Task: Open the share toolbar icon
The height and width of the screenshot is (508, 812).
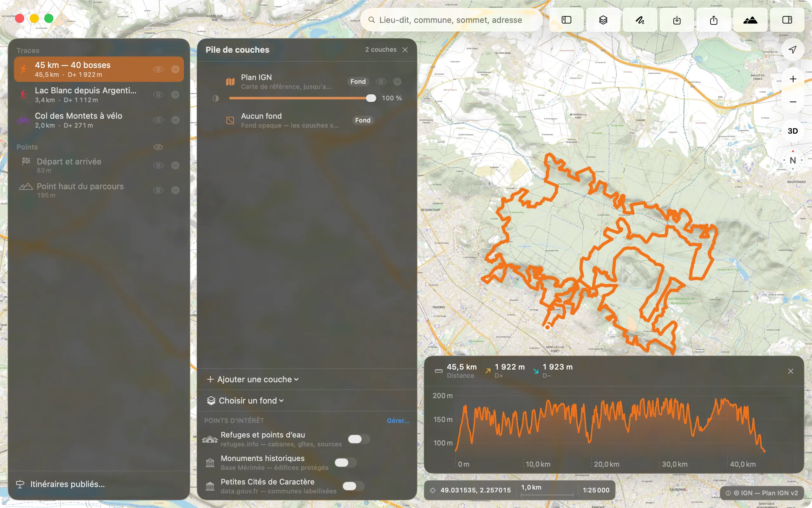Action: point(714,20)
